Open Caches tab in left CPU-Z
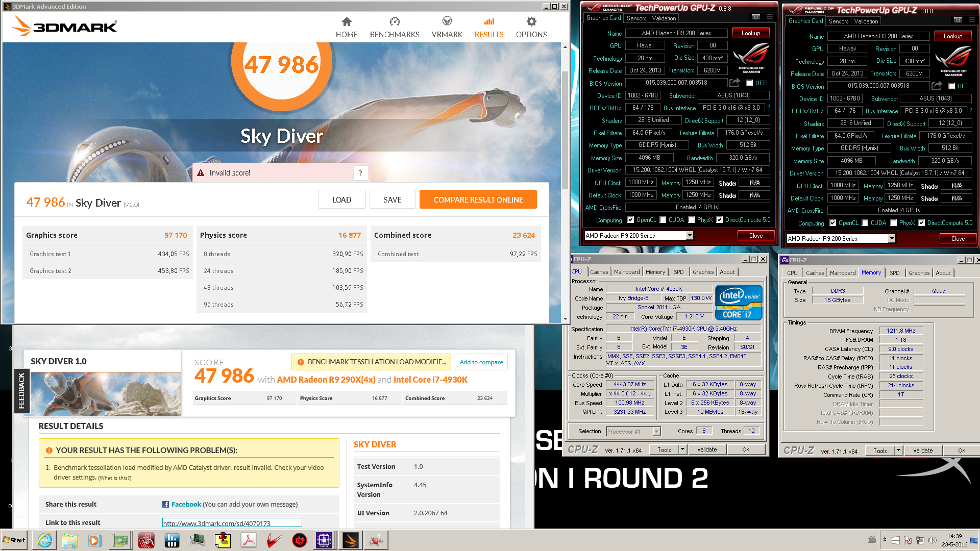The width and height of the screenshot is (980, 551). [x=599, y=272]
